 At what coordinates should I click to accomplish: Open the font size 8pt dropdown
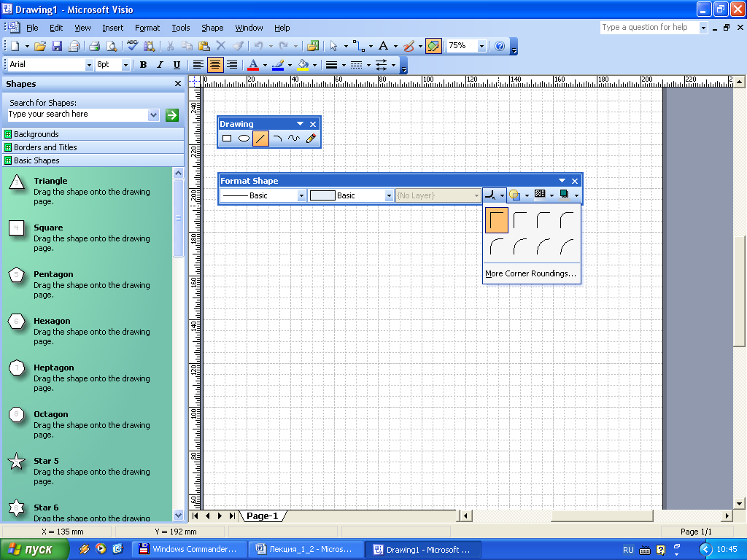click(x=125, y=65)
